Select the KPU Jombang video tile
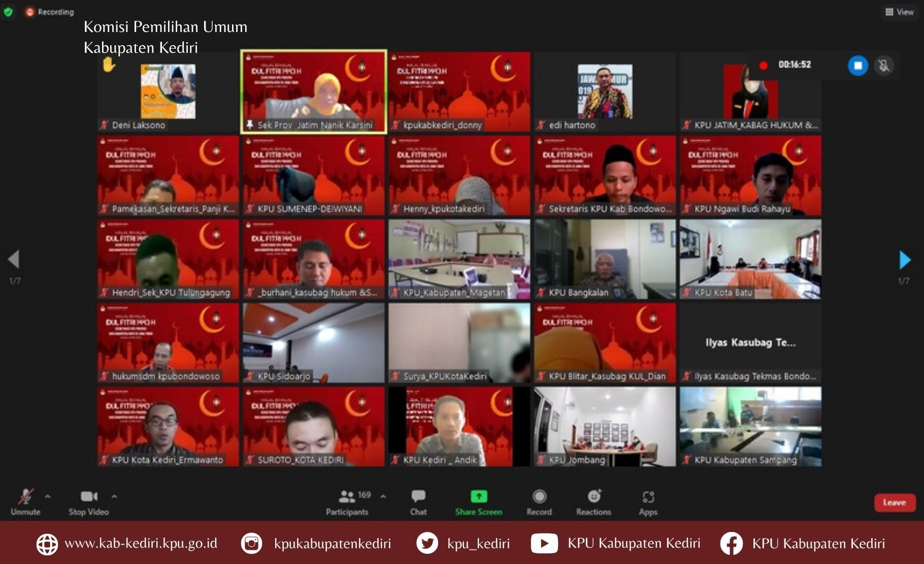Viewport: 924px width, 564px height. click(x=605, y=426)
